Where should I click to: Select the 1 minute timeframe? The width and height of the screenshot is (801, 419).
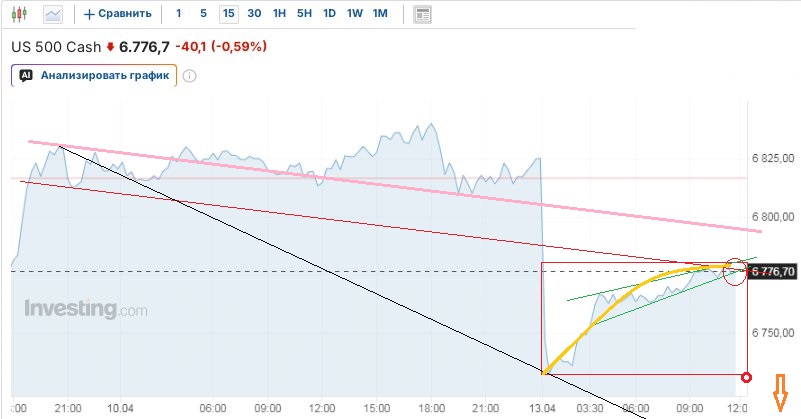coord(179,14)
